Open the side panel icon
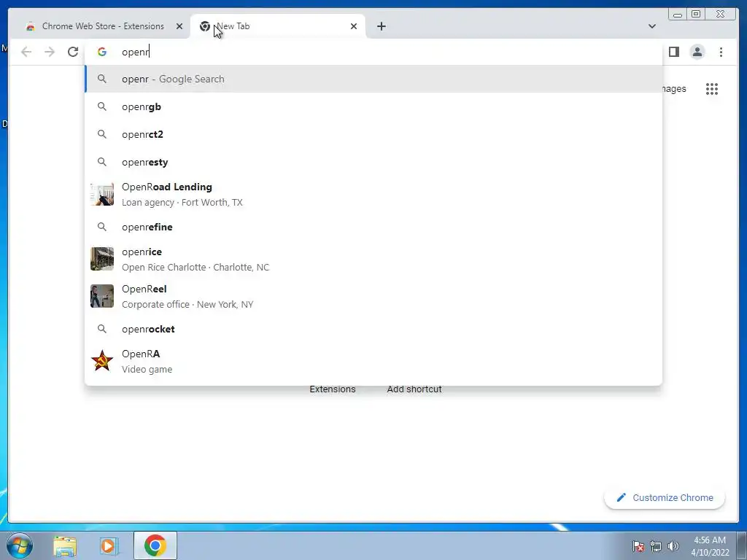Screen dimensions: 747x560 coord(673,52)
